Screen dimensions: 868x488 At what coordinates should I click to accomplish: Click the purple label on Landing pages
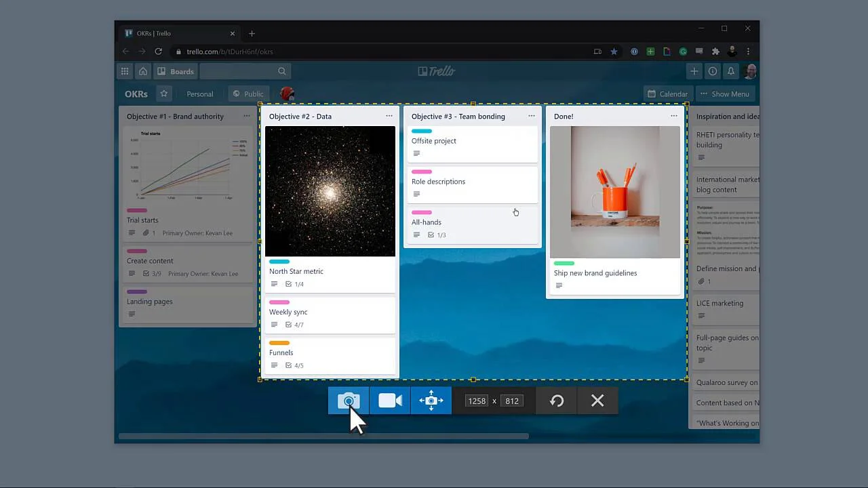click(x=137, y=292)
